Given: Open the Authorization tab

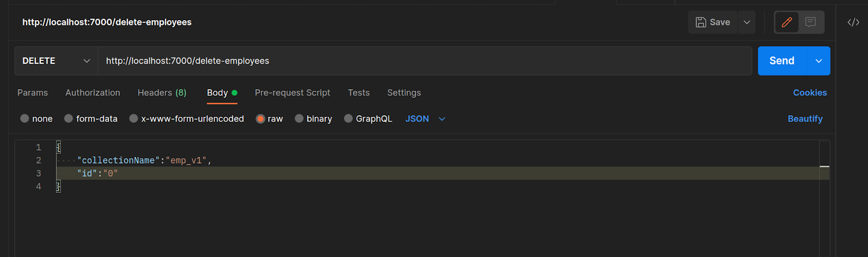Looking at the screenshot, I should pos(93,92).
